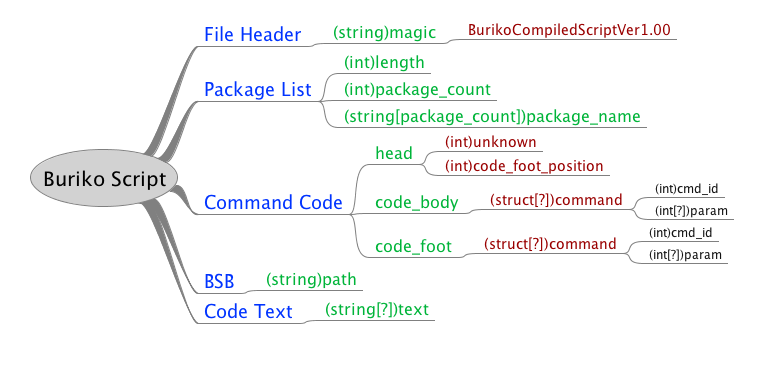Image resolution: width=779 pixels, height=367 pixels.
Task: Click the code_body node
Action: [x=416, y=203]
